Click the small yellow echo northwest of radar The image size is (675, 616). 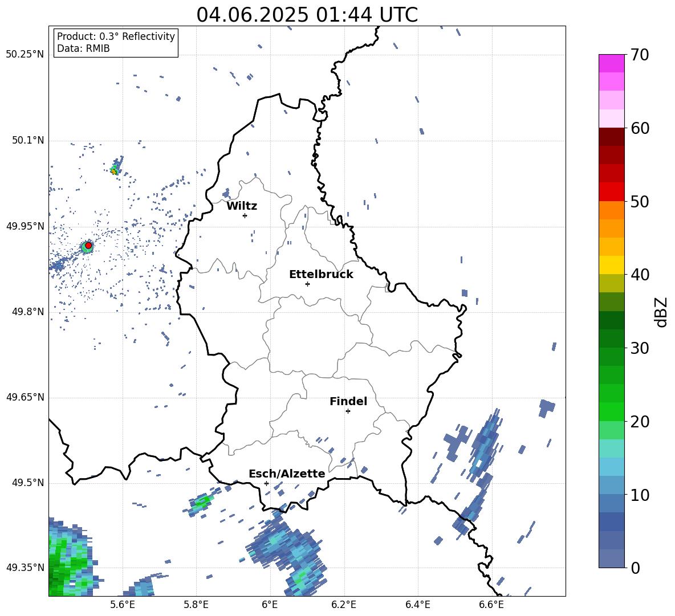point(113,171)
